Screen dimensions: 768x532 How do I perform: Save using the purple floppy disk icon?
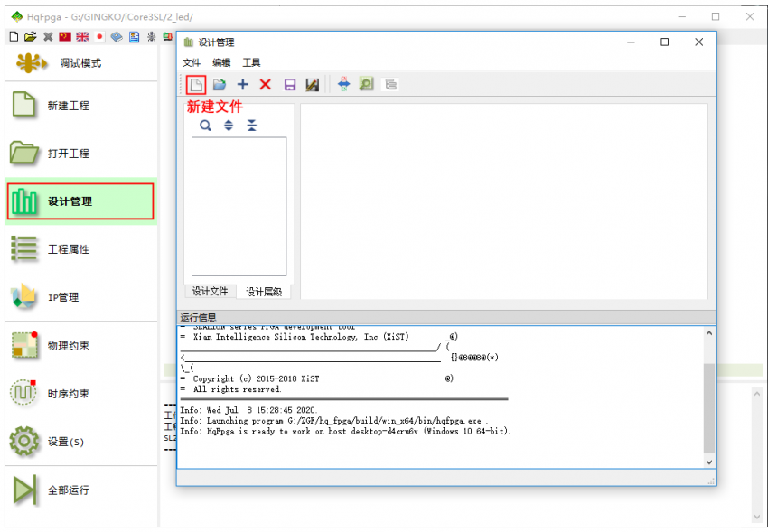[290, 85]
